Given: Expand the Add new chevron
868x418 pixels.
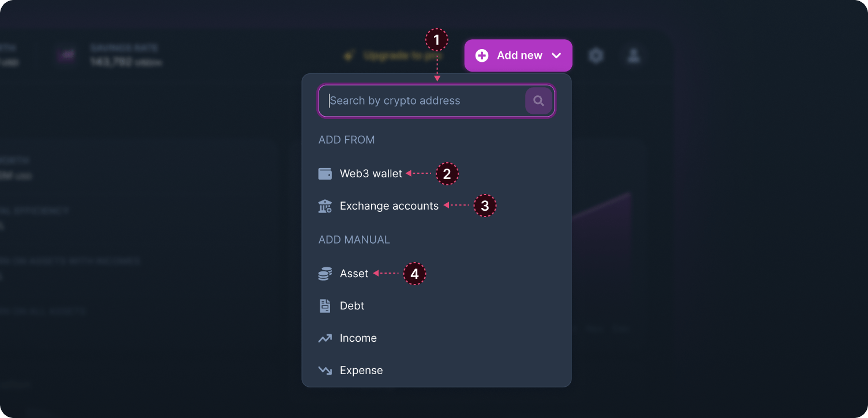Looking at the screenshot, I should pos(556,55).
